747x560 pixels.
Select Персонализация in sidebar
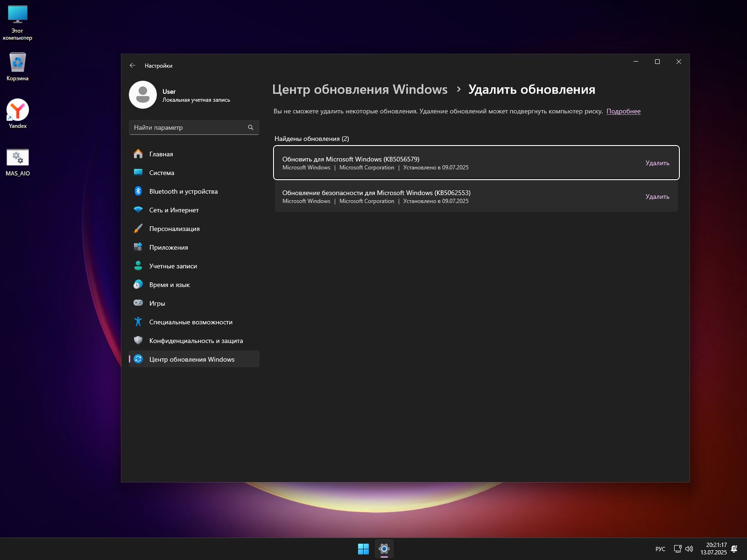tap(194, 228)
